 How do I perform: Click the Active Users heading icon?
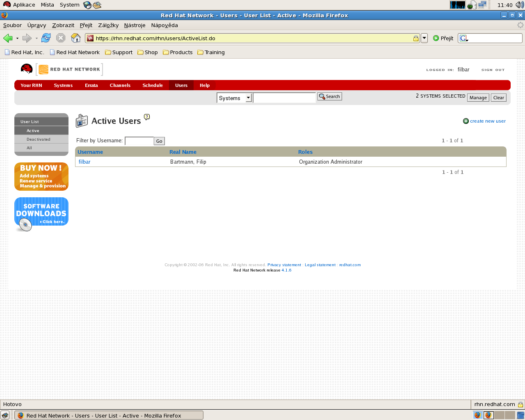pos(82,121)
